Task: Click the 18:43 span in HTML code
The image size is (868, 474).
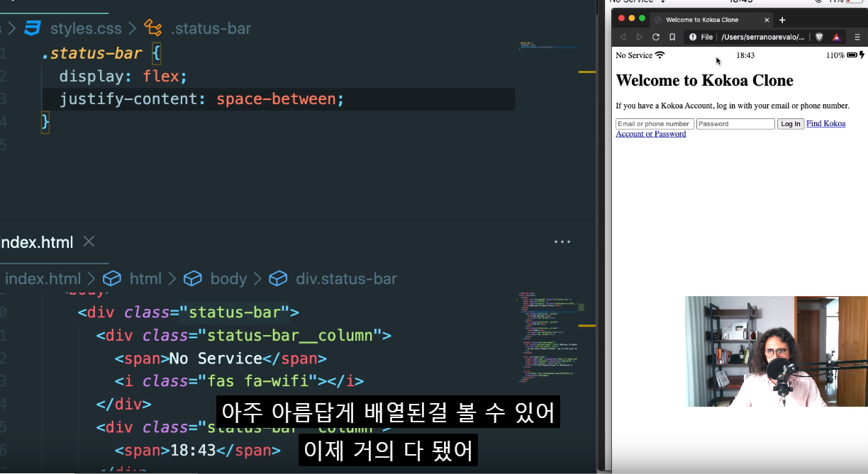Action: tap(198, 450)
